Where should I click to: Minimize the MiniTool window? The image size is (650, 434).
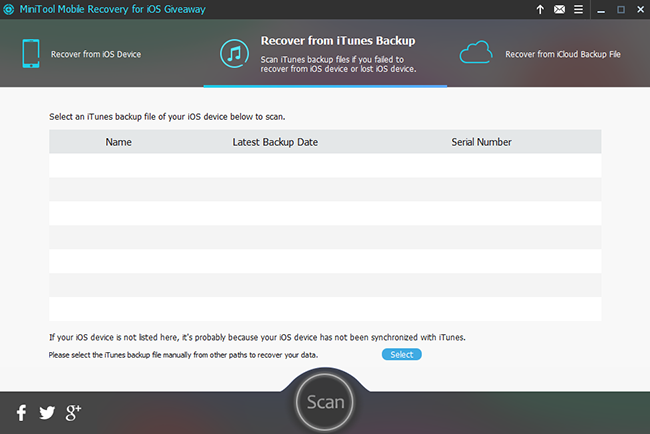(x=601, y=10)
